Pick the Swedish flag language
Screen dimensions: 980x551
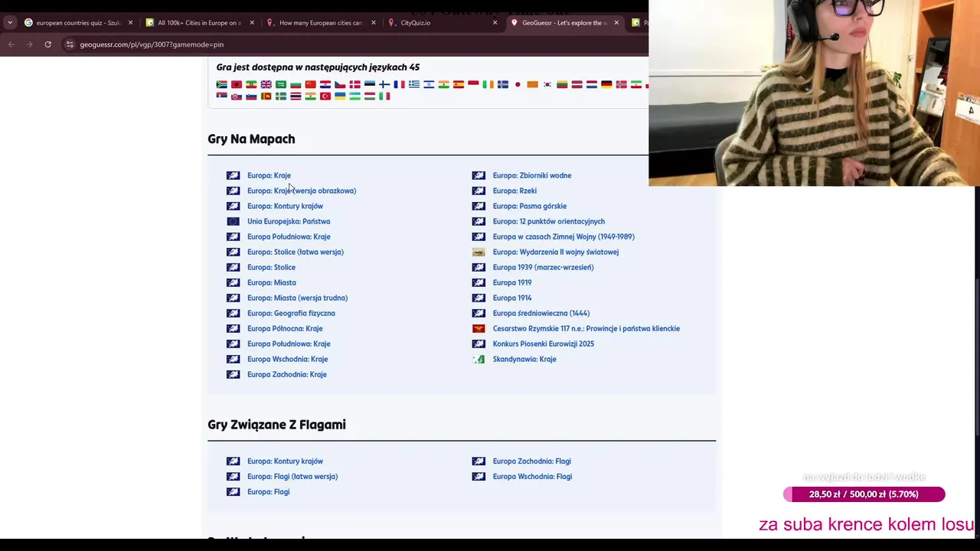click(281, 96)
